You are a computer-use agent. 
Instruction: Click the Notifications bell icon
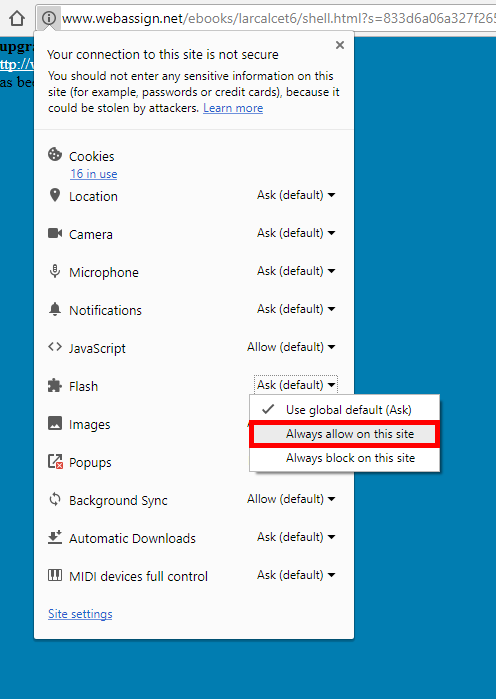coord(55,309)
